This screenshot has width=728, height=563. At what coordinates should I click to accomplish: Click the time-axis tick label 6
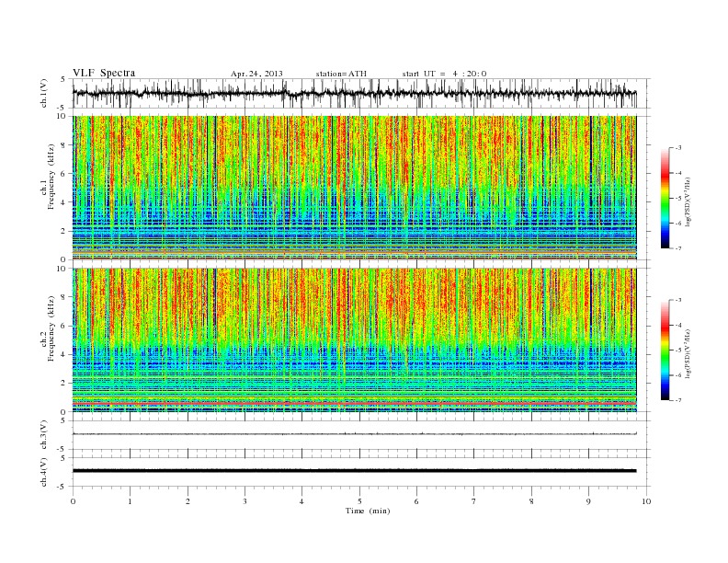pyautogui.click(x=416, y=501)
